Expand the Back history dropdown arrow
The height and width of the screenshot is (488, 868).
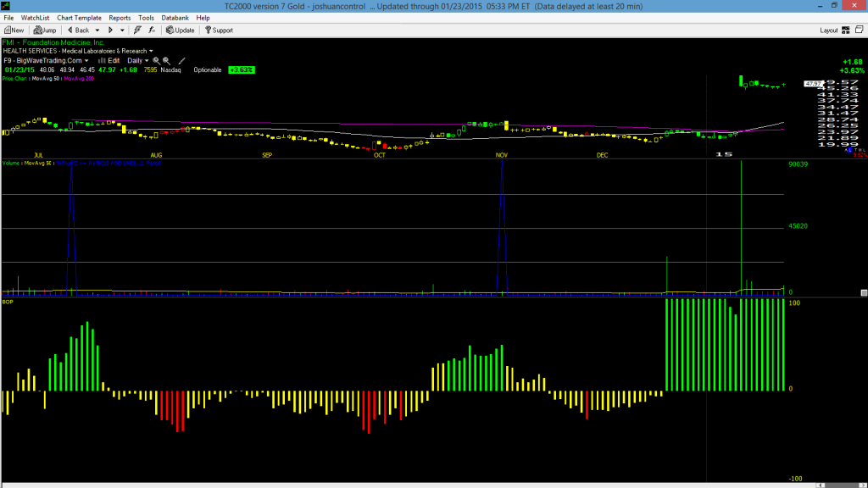pyautogui.click(x=97, y=30)
